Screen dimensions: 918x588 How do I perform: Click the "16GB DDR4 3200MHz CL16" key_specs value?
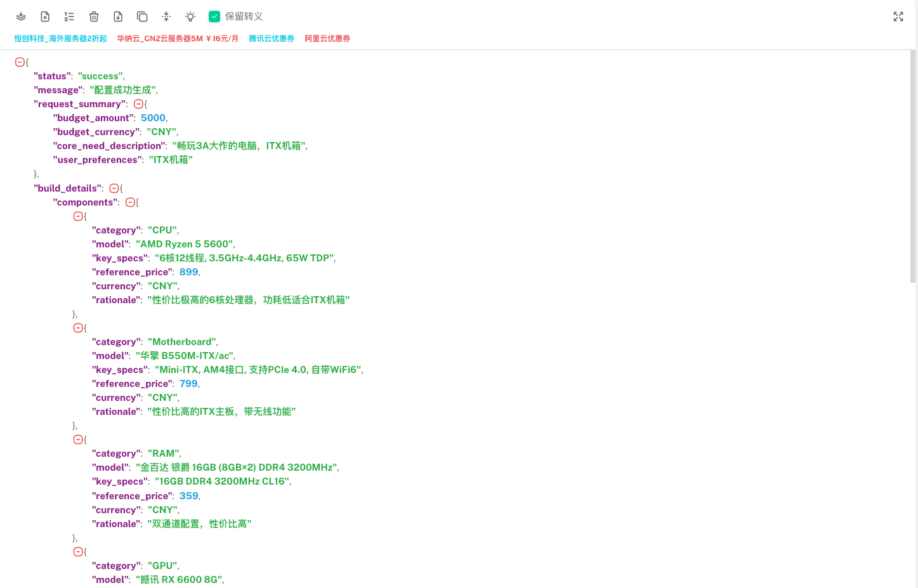222,481
